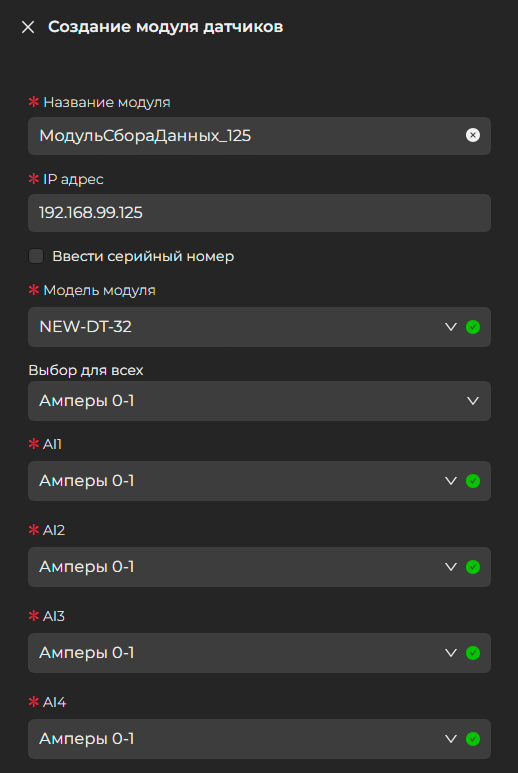Click the green validation checkmark for AI1

pyautogui.click(x=473, y=481)
